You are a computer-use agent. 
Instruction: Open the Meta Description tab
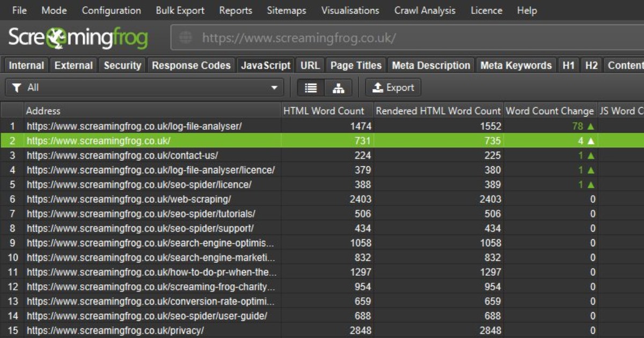pyautogui.click(x=431, y=65)
